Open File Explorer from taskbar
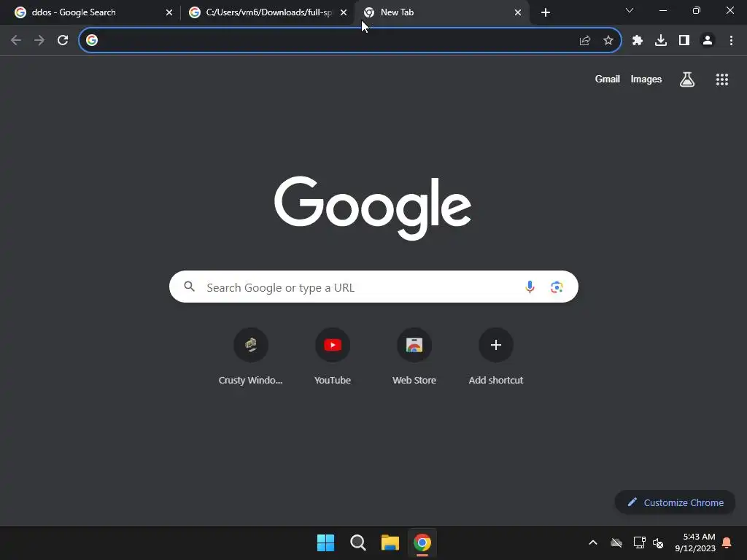The width and height of the screenshot is (747, 560). tap(390, 542)
